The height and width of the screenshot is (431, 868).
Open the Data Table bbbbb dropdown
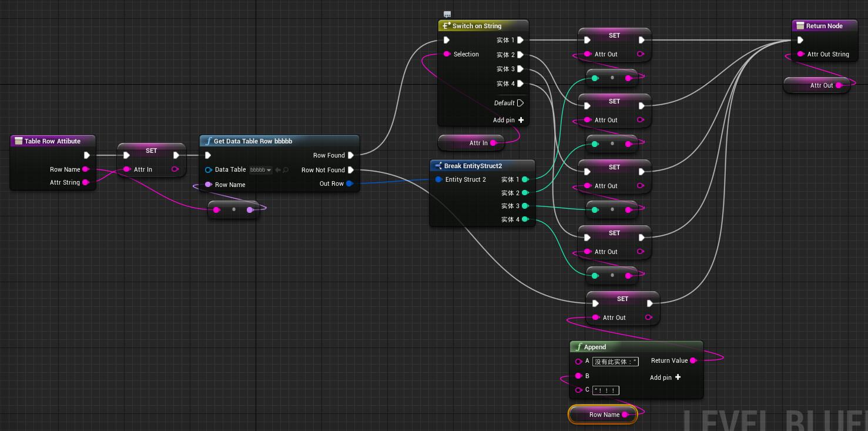pos(260,170)
